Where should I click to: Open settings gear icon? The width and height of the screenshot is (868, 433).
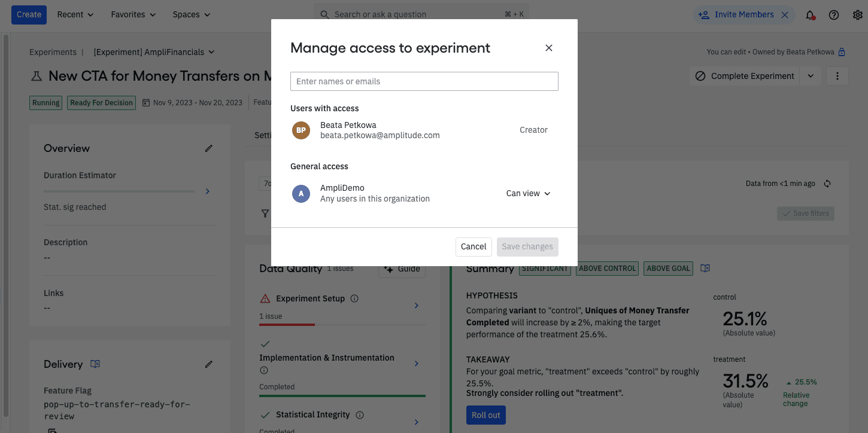tap(857, 15)
